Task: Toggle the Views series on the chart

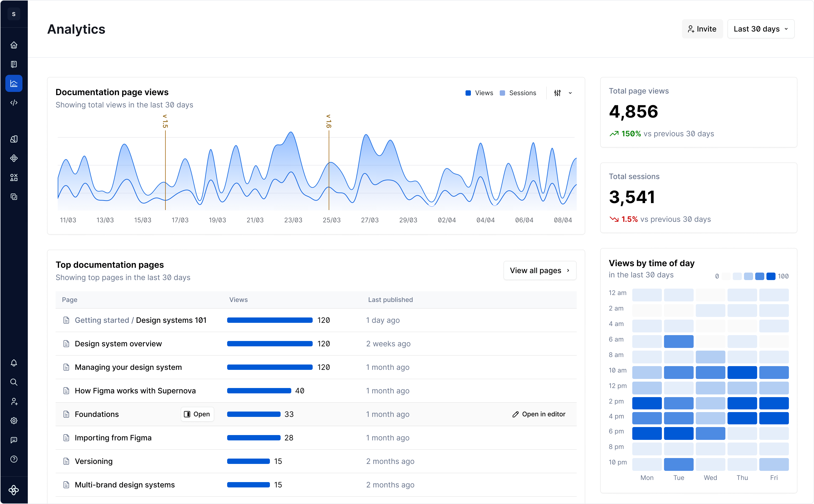Action: click(x=479, y=93)
